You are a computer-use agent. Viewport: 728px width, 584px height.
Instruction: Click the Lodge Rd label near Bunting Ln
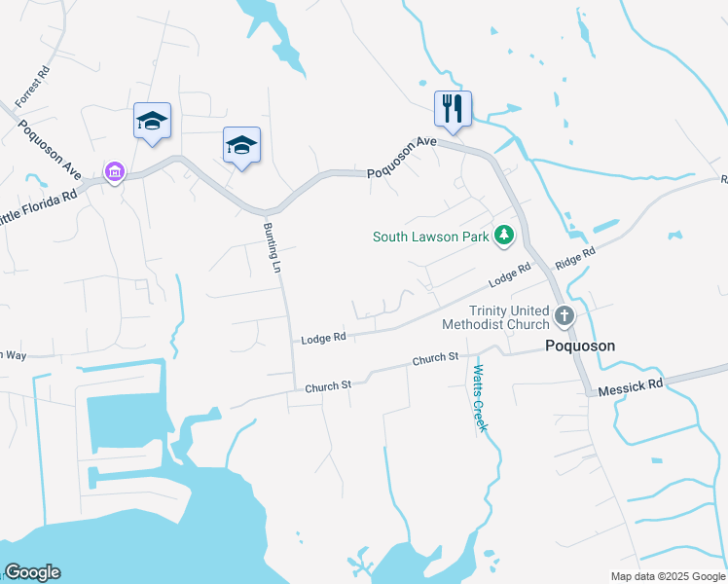pyautogui.click(x=323, y=339)
